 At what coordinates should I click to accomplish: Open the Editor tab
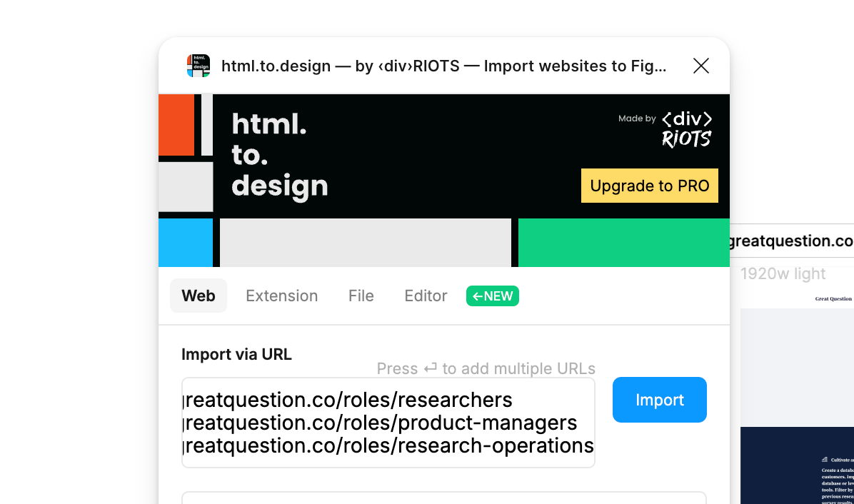426,296
